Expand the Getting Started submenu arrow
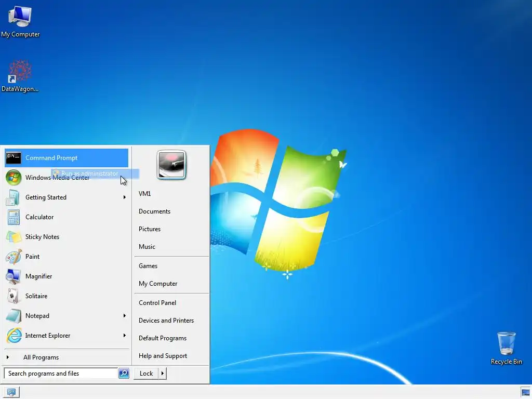Image resolution: width=532 pixels, height=399 pixels. point(125,197)
